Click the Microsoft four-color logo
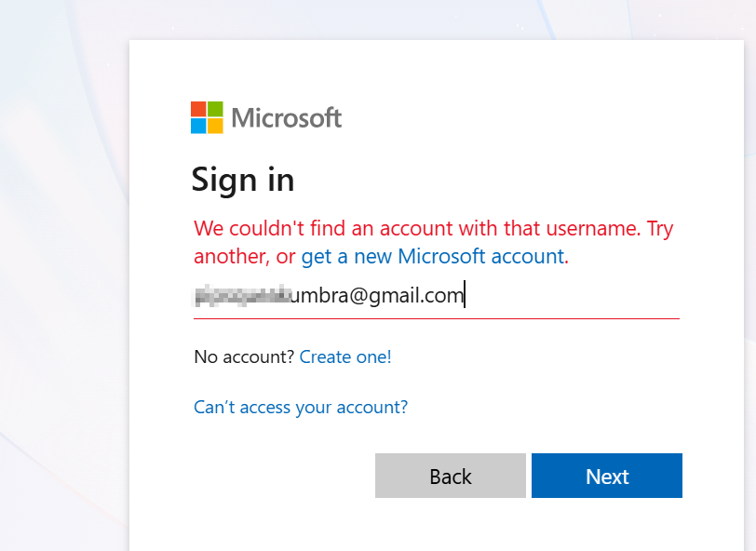The image size is (756, 551). pyautogui.click(x=207, y=117)
